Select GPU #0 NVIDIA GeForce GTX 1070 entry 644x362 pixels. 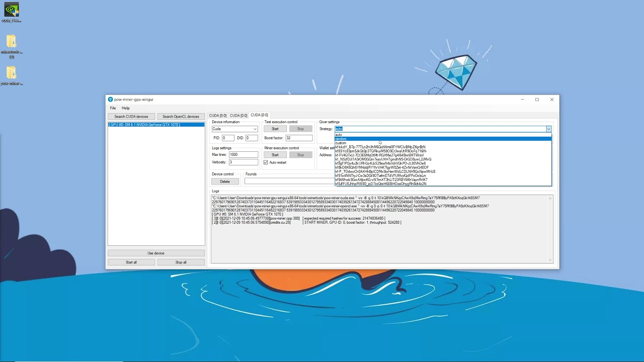[156, 125]
